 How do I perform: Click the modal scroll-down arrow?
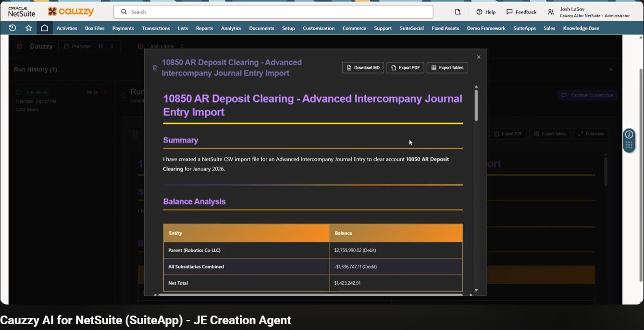point(476,290)
